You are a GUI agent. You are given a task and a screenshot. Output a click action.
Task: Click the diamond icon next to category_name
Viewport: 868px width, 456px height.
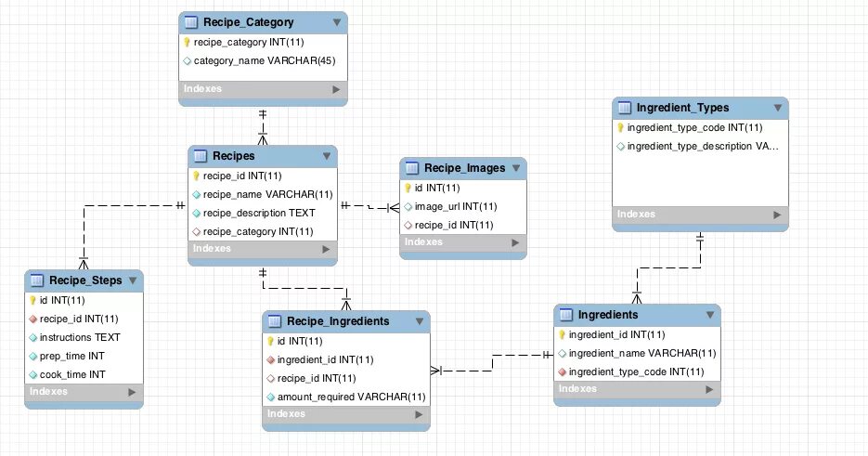pyautogui.click(x=188, y=61)
